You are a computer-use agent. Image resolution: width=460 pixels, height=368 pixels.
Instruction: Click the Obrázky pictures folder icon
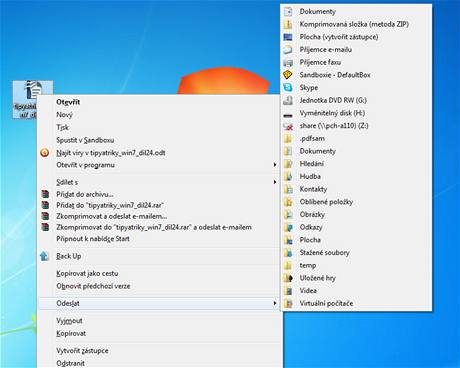click(x=288, y=215)
